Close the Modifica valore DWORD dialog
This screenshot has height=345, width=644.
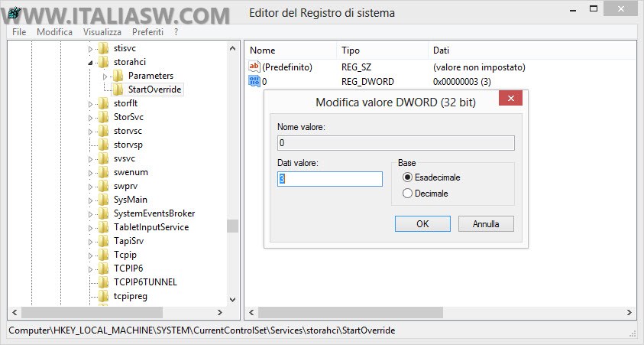510,101
